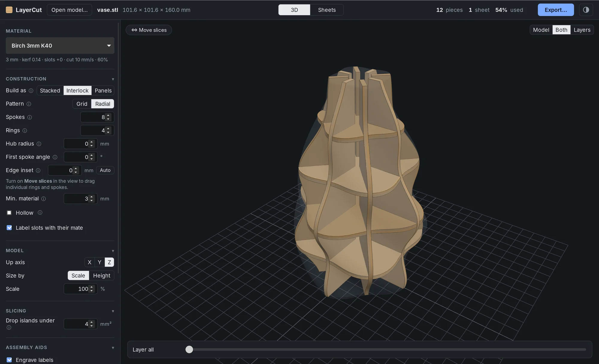Image resolution: width=599 pixels, height=364 pixels.
Task: Show only Layers view
Action: 582,30
